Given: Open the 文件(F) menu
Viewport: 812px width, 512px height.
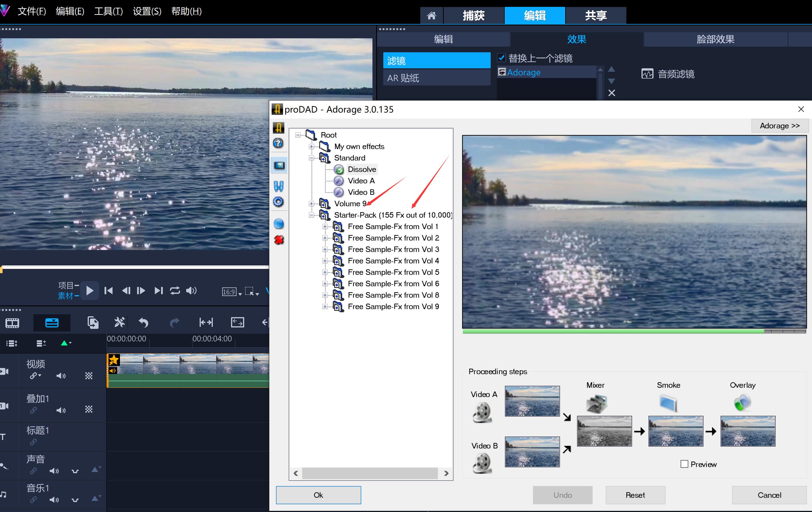Looking at the screenshot, I should click(x=32, y=11).
